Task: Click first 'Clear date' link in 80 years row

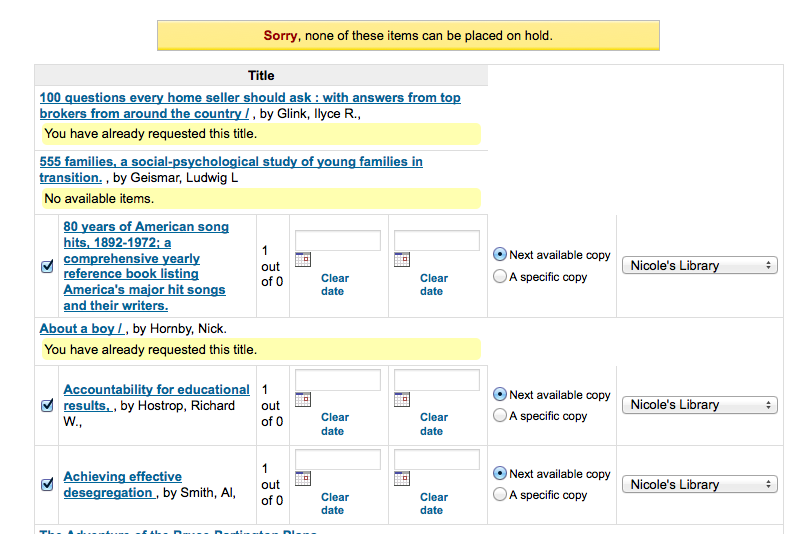Action: tap(334, 285)
